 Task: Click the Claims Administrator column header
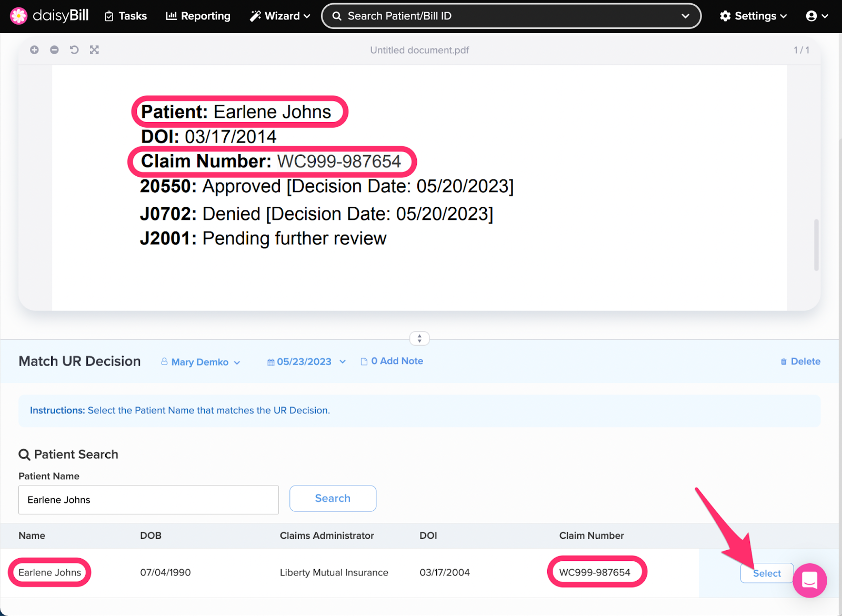pos(327,536)
